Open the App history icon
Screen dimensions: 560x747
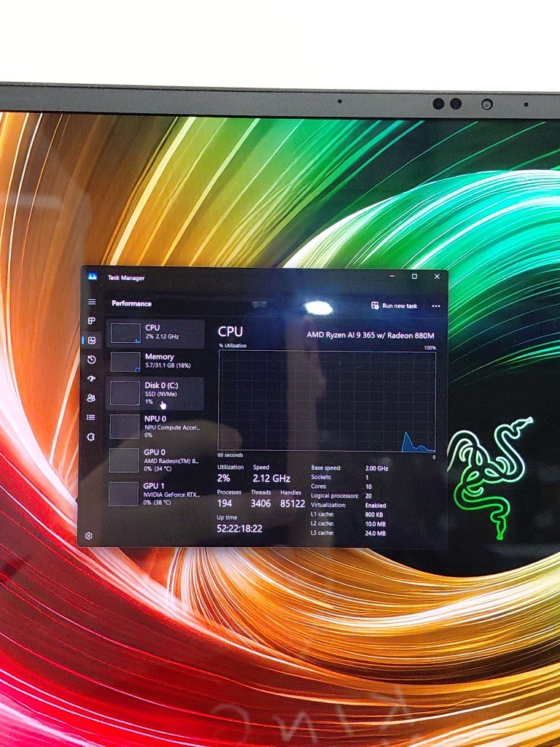[92, 360]
